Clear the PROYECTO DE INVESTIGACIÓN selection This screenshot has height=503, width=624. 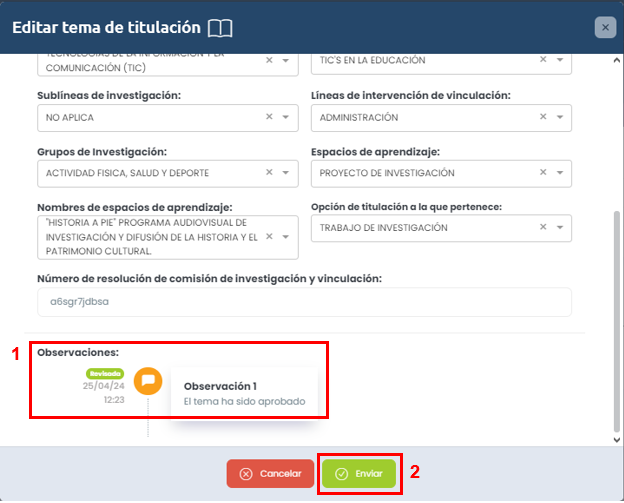coord(544,173)
